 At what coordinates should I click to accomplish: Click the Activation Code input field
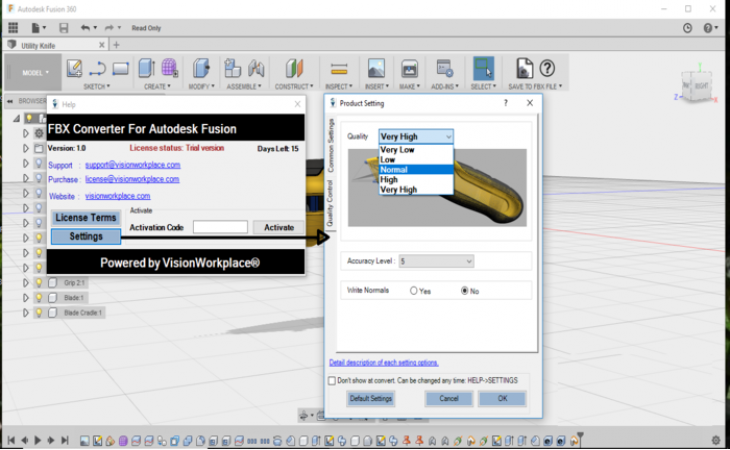[x=220, y=227]
